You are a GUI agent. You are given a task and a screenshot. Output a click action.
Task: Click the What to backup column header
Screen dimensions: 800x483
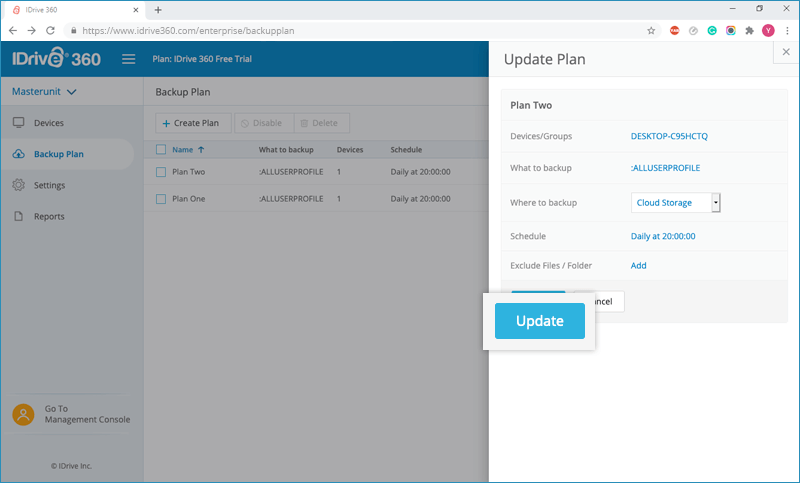click(x=286, y=150)
